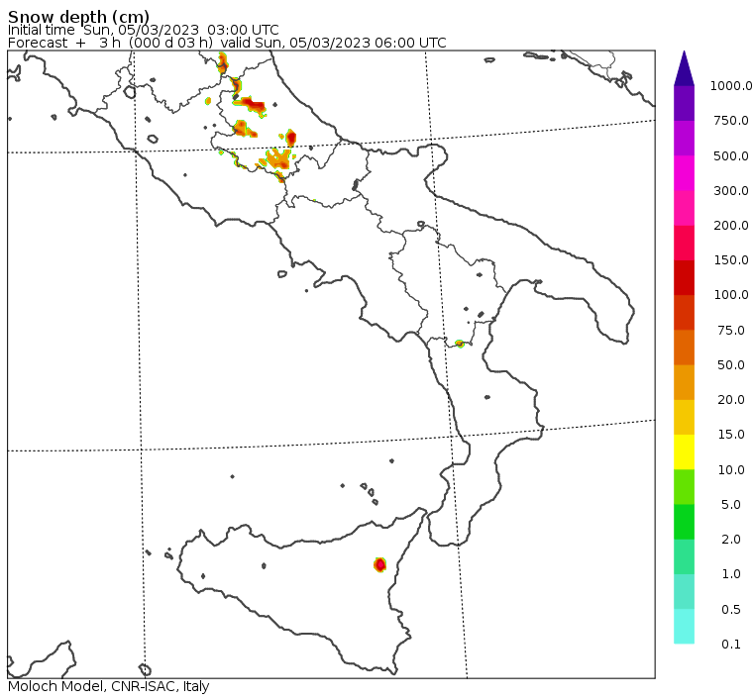This screenshot has width=753, height=700.
Task: Click the '1000.0' legend label
Action: coord(731,86)
